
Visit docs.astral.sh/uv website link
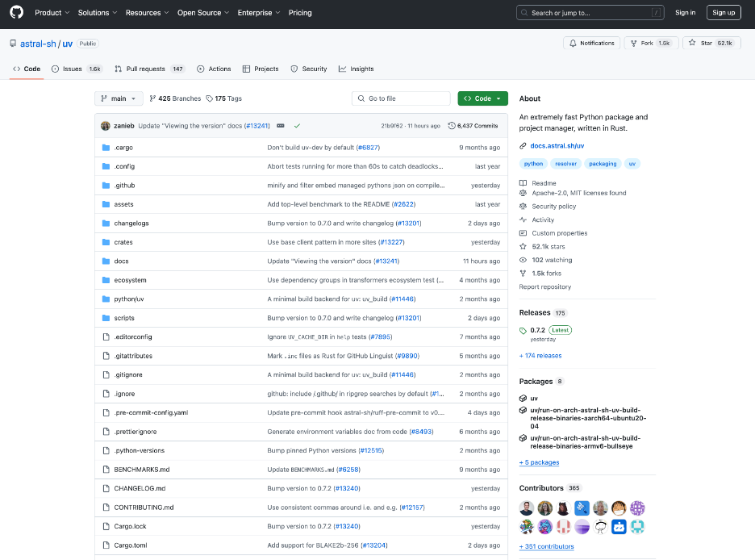pyautogui.click(x=557, y=145)
